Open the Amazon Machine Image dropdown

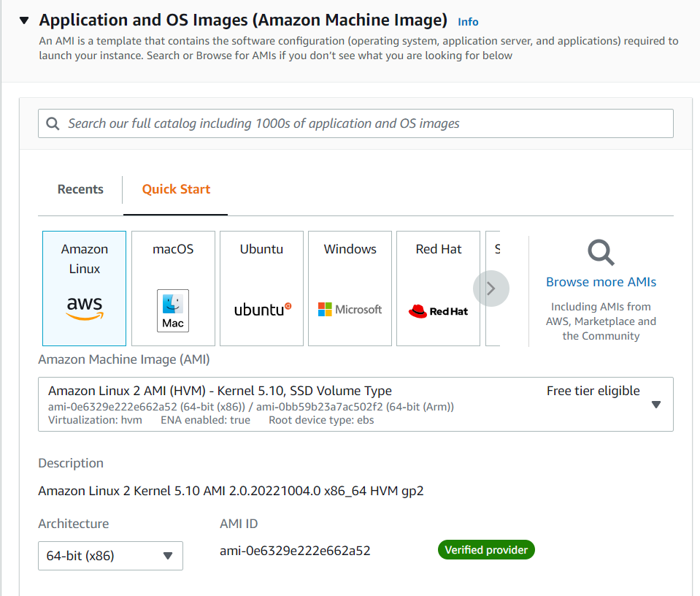coord(355,405)
